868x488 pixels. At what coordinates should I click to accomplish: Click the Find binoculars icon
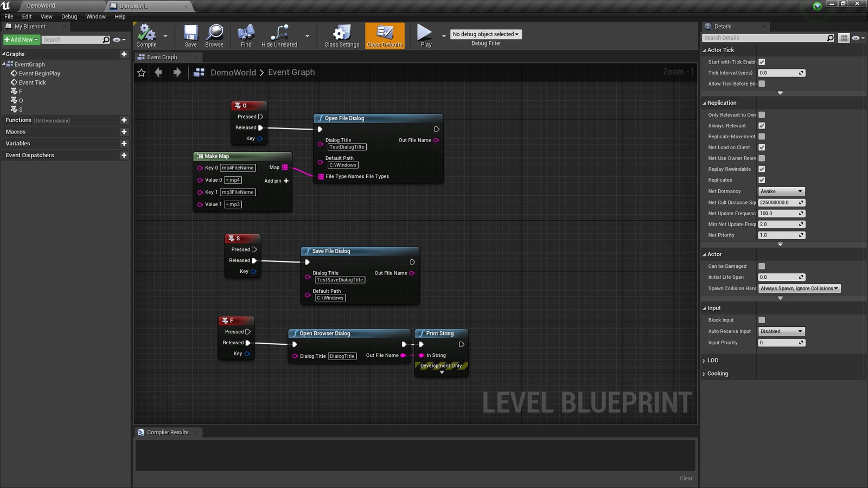246,34
